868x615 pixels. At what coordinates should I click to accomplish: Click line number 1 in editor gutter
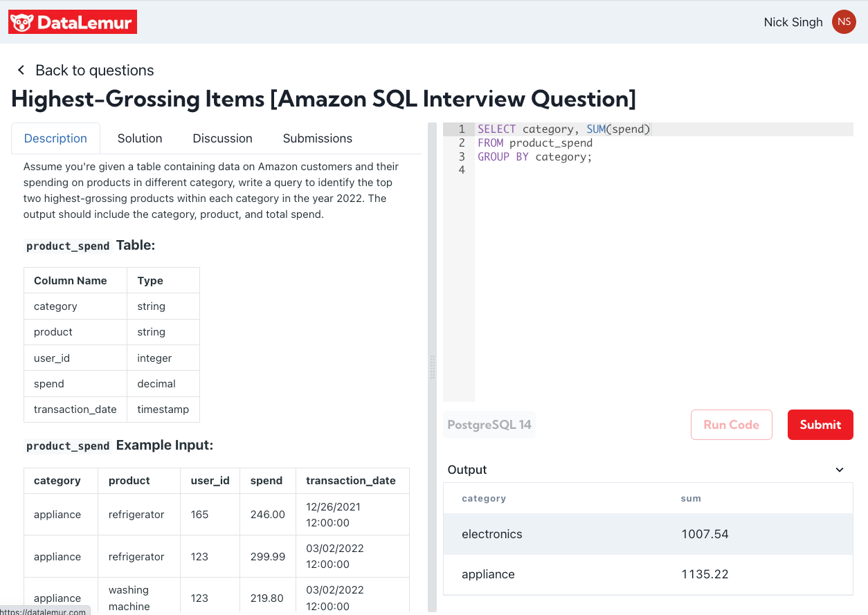[461, 129]
